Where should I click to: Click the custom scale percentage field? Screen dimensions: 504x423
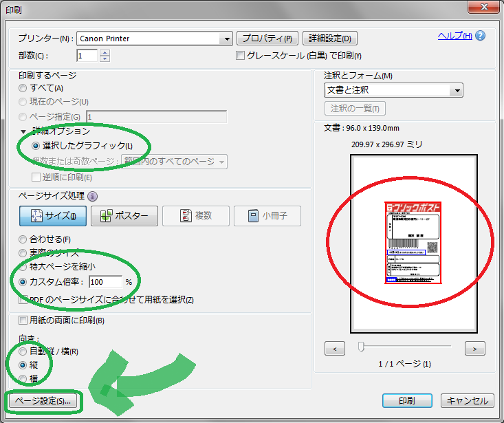point(105,282)
